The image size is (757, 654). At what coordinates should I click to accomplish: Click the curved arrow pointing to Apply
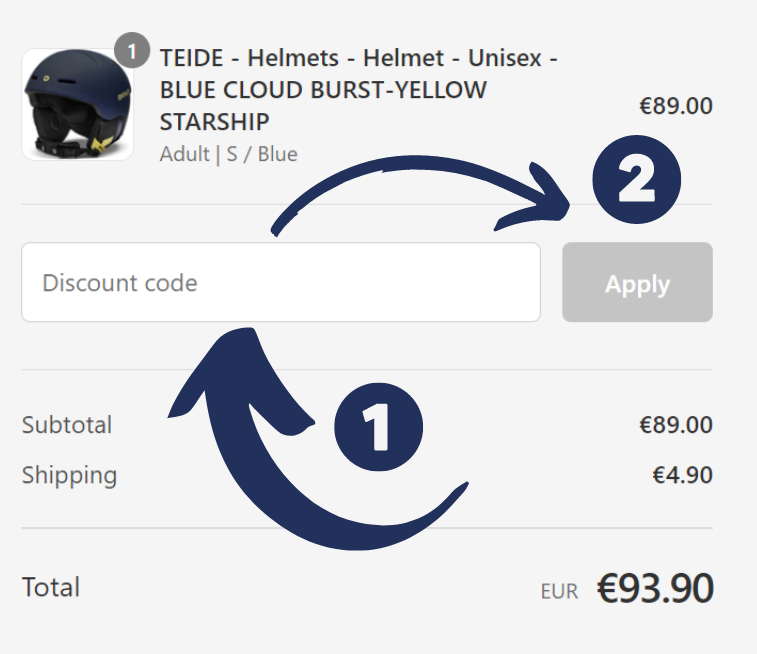[420, 190]
